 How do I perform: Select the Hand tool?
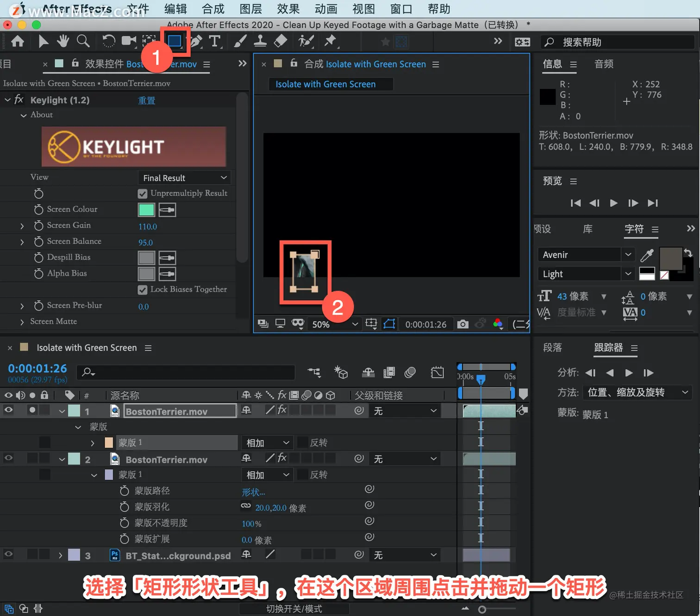pos(63,42)
